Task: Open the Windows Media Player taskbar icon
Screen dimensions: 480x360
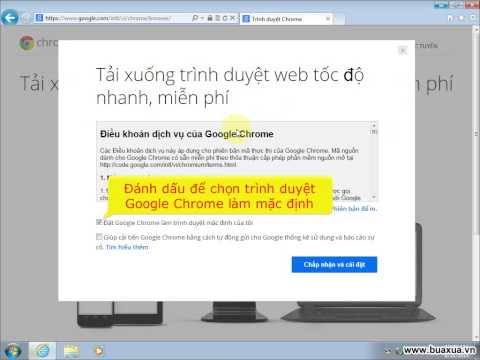Action: click(x=99, y=351)
